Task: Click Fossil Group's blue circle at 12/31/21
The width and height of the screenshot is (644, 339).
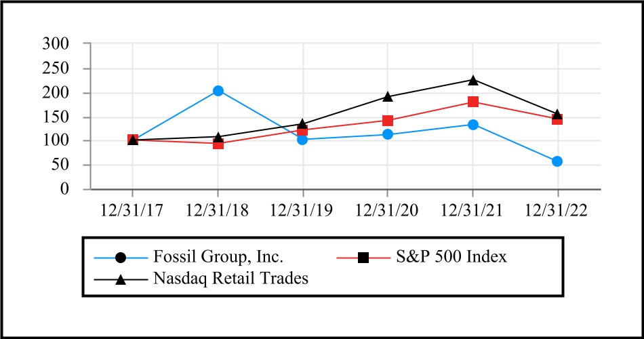Action: [x=472, y=125]
